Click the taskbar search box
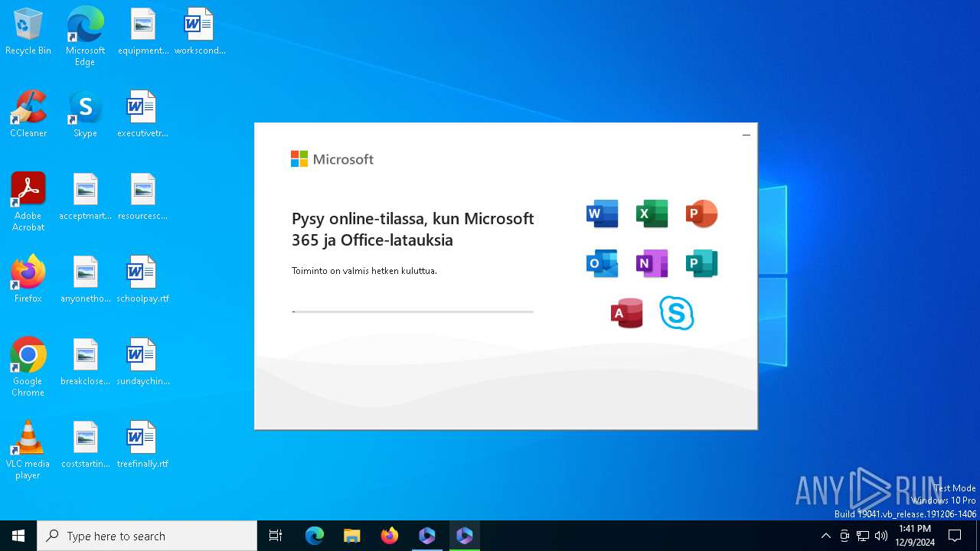 pos(147,536)
